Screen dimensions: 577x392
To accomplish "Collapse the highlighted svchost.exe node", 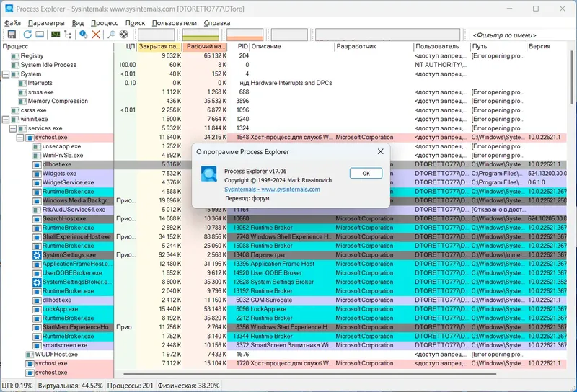I will (x=20, y=138).
